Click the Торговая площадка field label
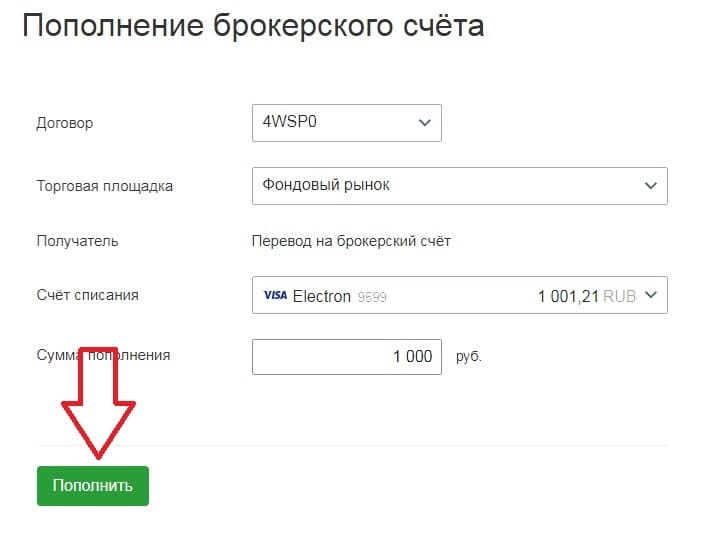 pyautogui.click(x=105, y=186)
